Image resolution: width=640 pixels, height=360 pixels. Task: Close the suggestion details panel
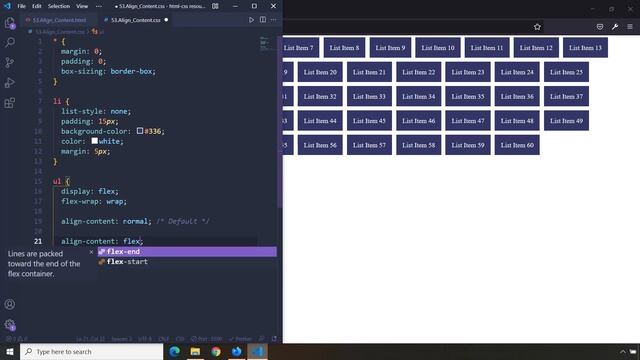pyautogui.click(x=91, y=252)
